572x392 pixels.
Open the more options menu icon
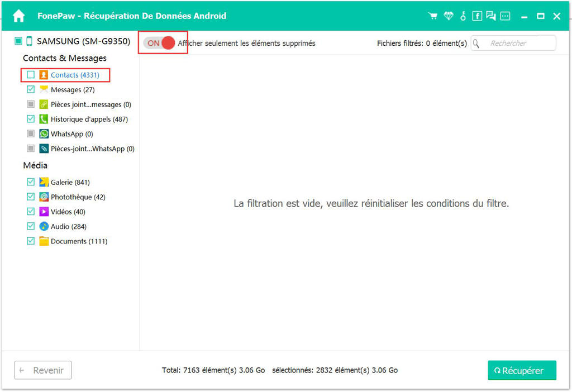505,16
